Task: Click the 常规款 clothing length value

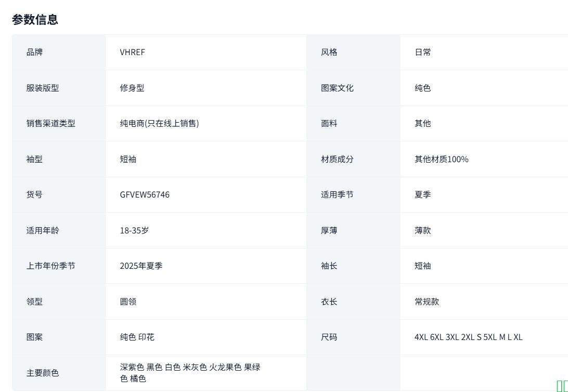Action: click(427, 302)
